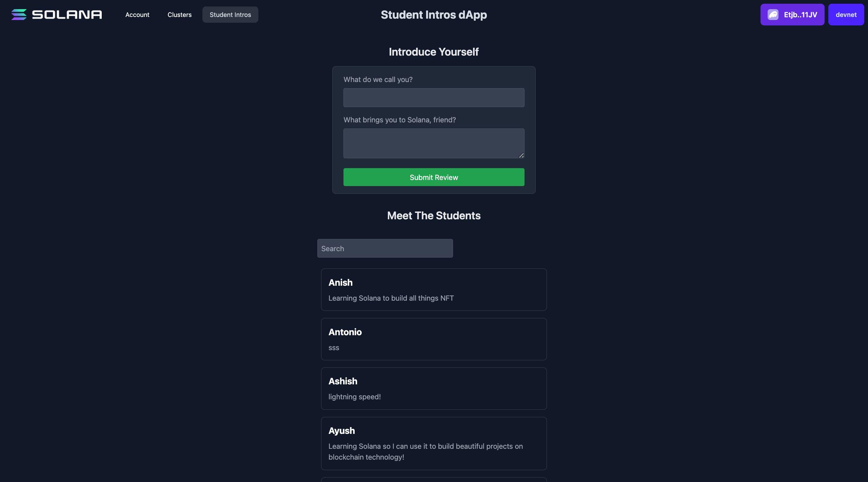Select the Antonio student card

pos(434,339)
